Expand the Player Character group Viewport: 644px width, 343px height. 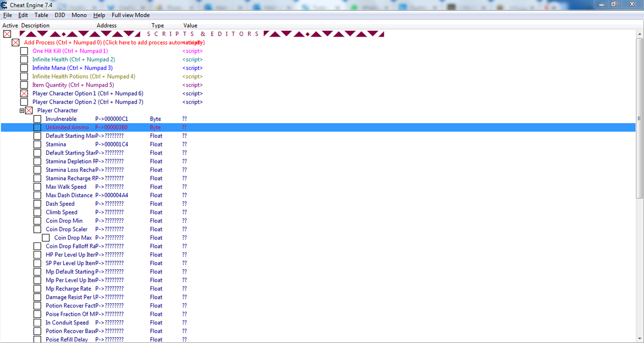click(22, 111)
